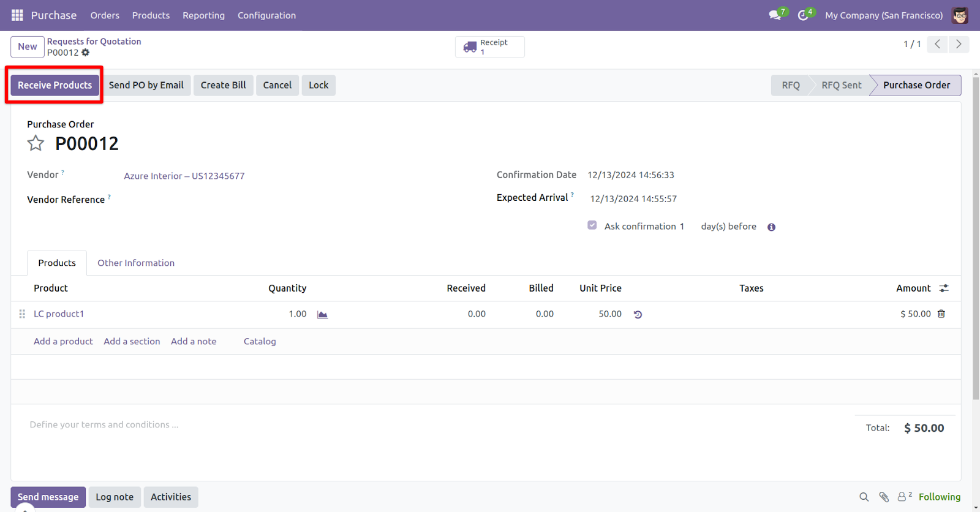Viewport: 980px width, 512px height.
Task: Click Add a note link
Action: [x=194, y=341]
